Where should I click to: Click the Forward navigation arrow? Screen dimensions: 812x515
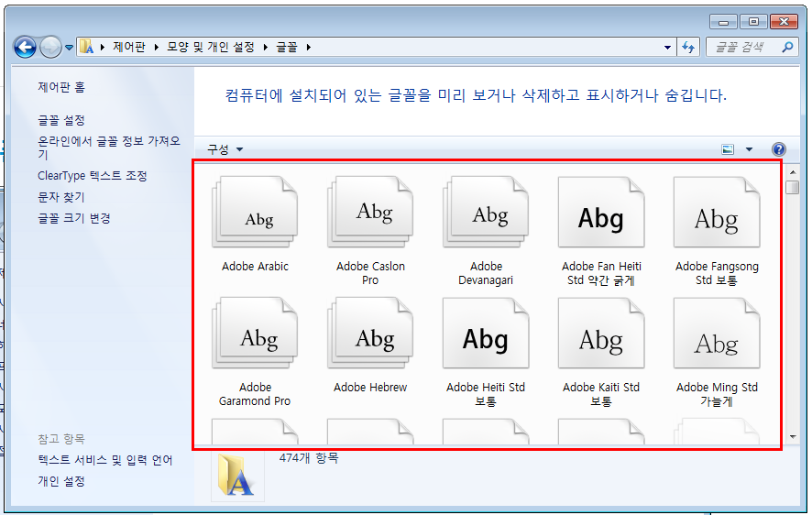pos(50,48)
